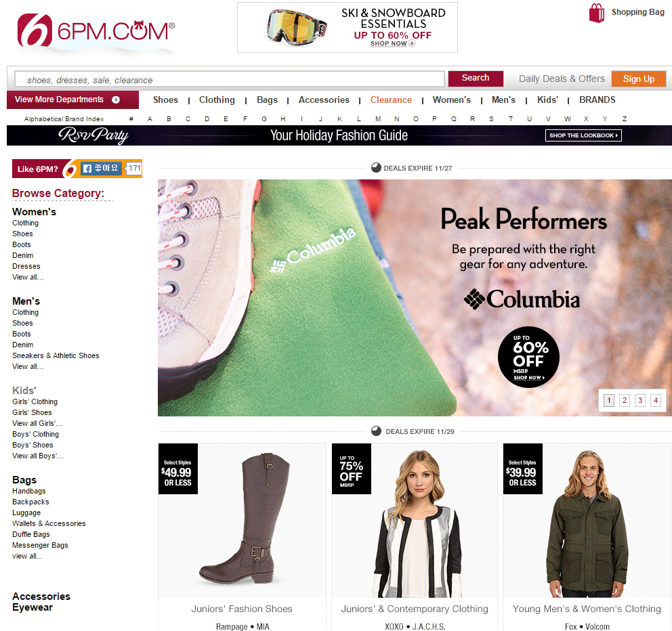Click the arrow icon on View More Departments
The width and height of the screenshot is (672, 631).
pyautogui.click(x=116, y=100)
